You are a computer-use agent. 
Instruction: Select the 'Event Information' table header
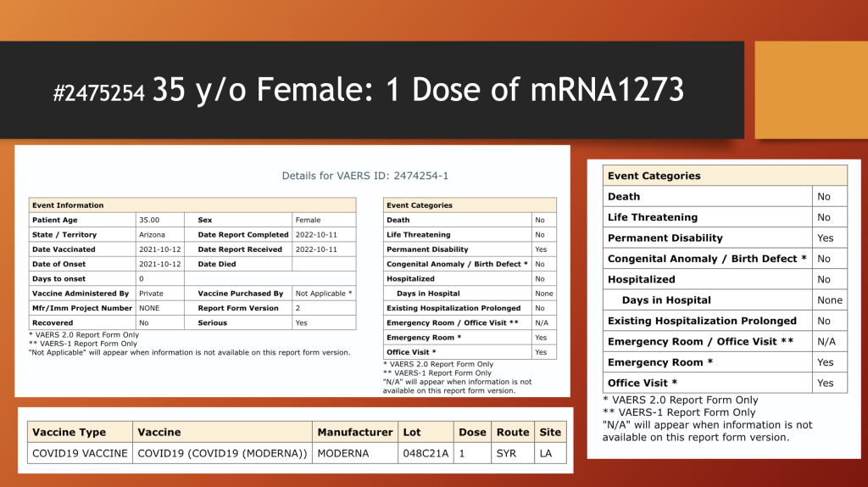[68, 205]
